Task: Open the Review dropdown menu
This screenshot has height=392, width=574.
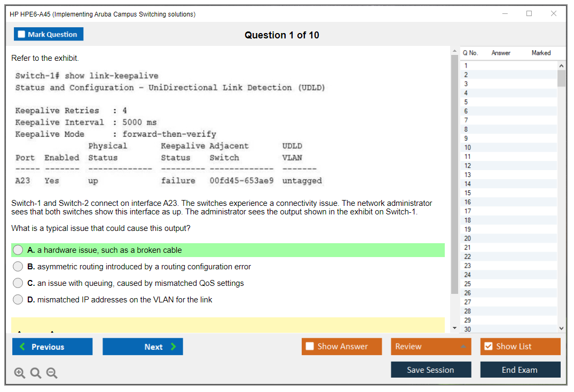Action: (430, 347)
